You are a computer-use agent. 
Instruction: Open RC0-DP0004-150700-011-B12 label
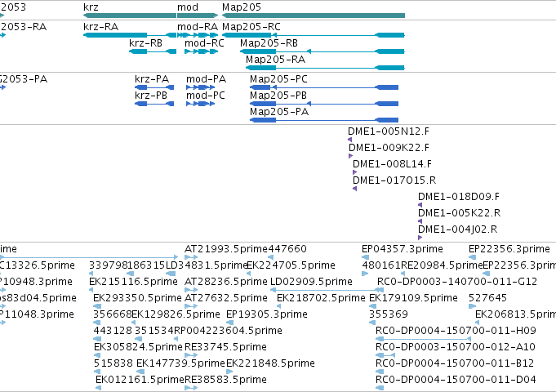[455, 363]
